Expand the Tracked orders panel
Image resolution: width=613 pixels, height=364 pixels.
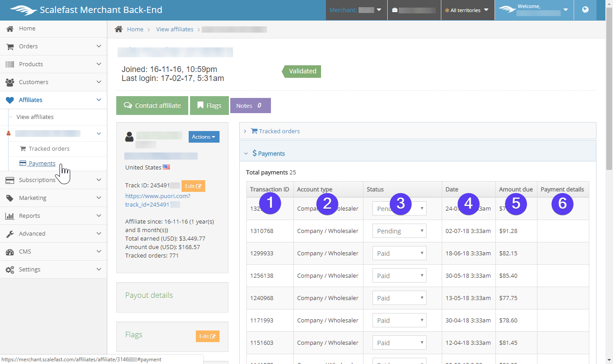279,131
